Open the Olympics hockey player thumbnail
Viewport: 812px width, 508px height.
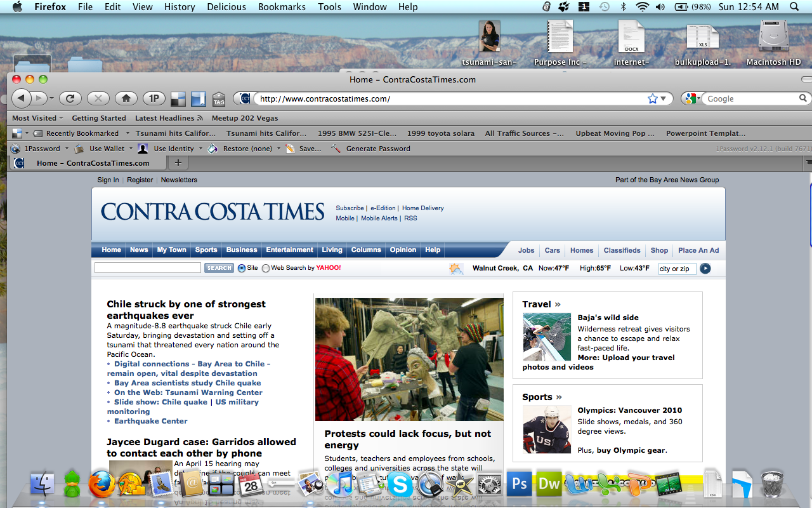point(547,429)
